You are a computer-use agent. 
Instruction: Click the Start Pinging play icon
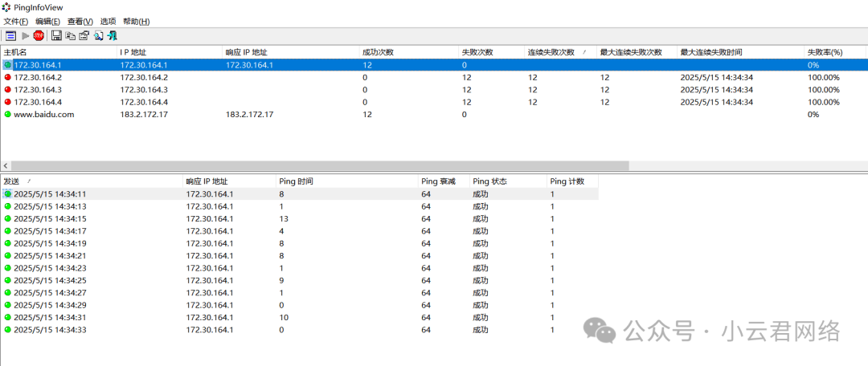tap(26, 36)
